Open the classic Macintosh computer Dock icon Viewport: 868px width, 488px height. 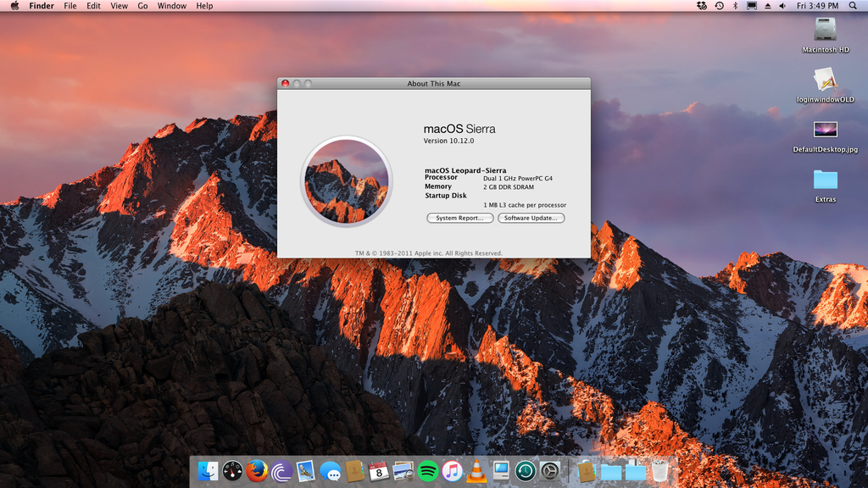(x=501, y=471)
